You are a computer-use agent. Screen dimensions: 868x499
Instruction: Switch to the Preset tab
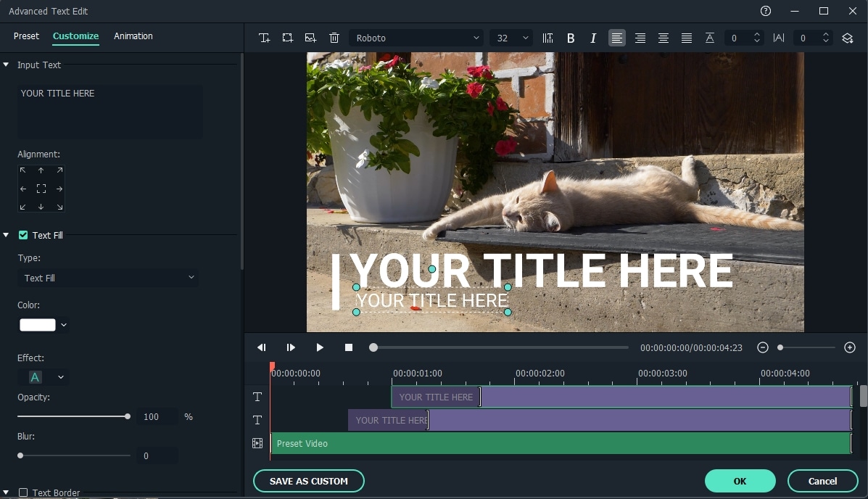coord(27,36)
